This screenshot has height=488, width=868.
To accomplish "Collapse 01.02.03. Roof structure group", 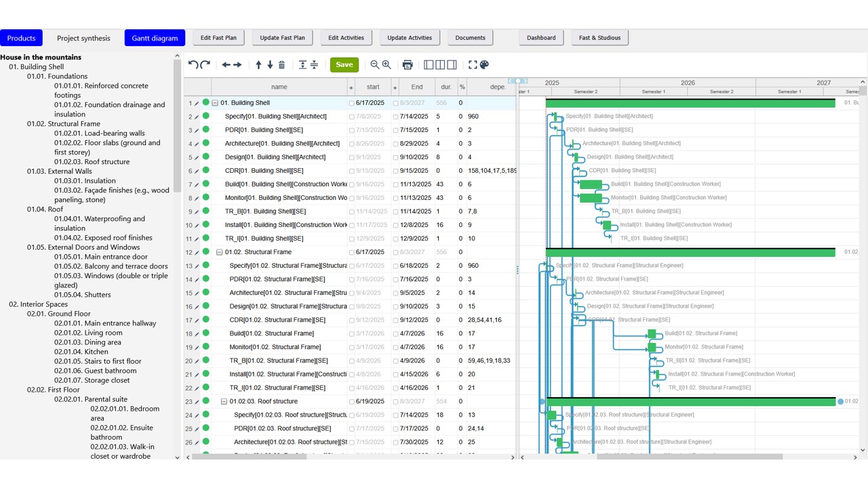I will pos(224,401).
